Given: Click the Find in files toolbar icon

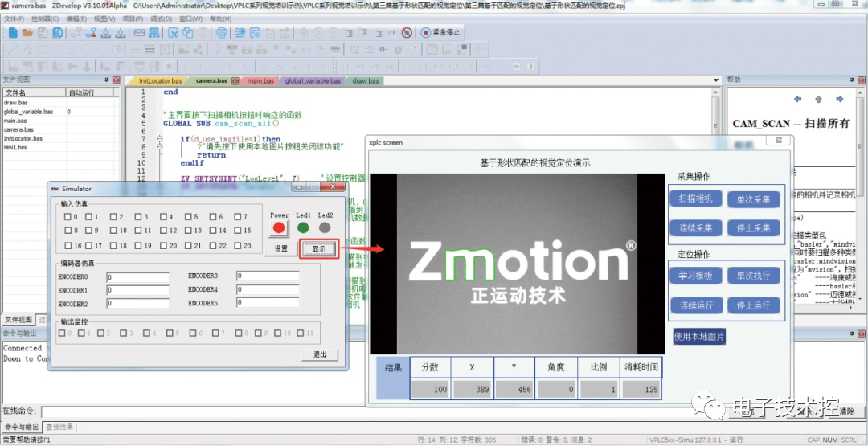Looking at the screenshot, I should [255, 33].
